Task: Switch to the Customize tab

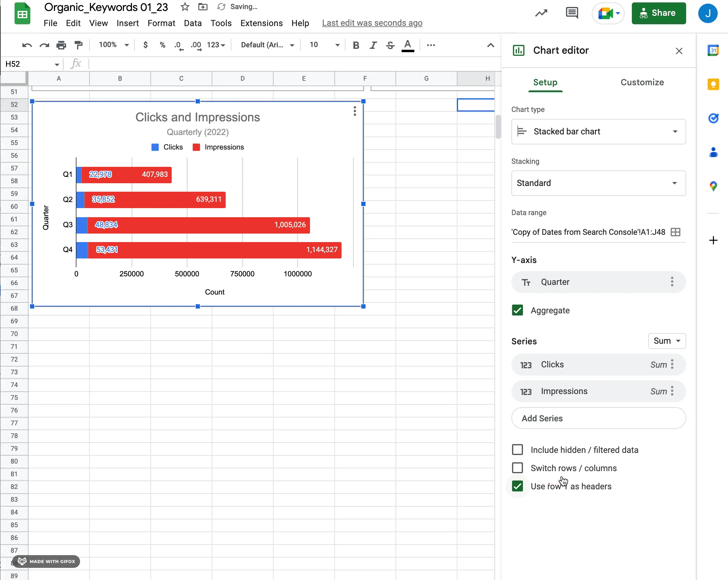Action: 642,82
